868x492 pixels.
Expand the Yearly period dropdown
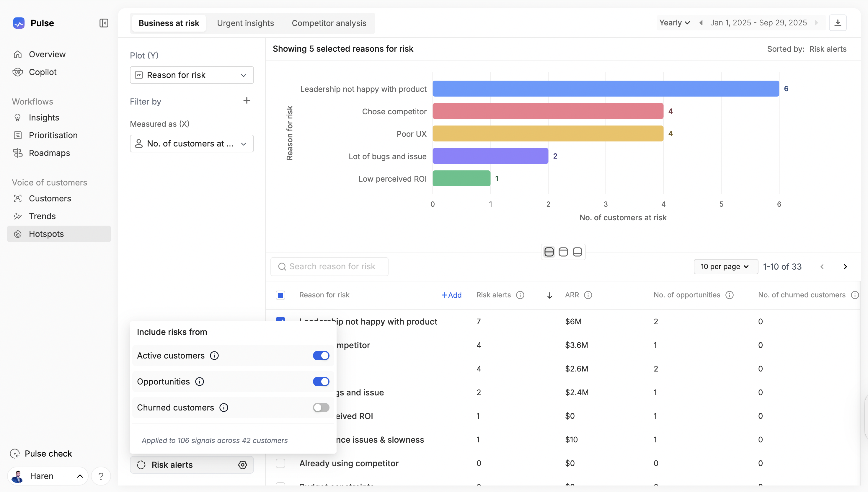coord(674,23)
